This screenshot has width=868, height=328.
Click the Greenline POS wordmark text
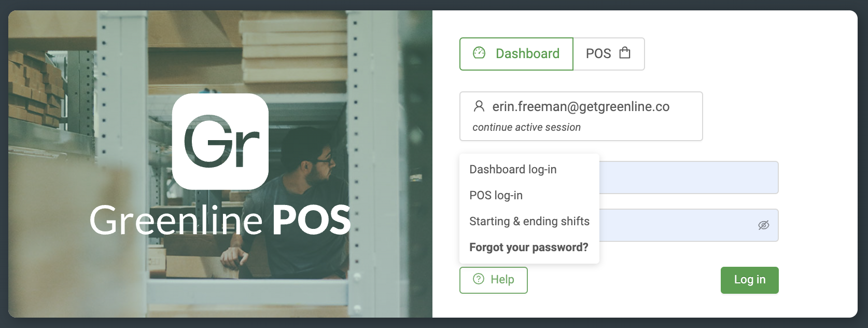click(220, 221)
